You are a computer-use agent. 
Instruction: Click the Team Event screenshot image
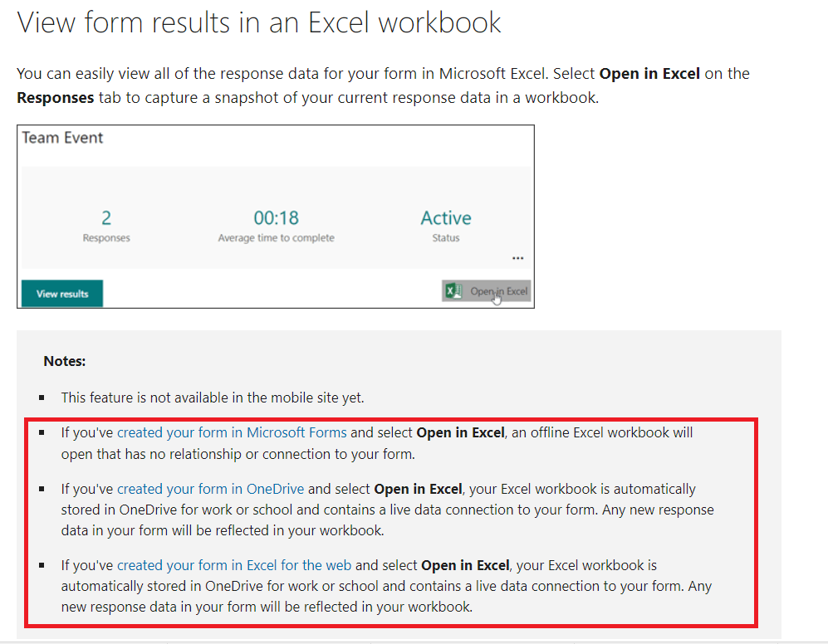276,217
